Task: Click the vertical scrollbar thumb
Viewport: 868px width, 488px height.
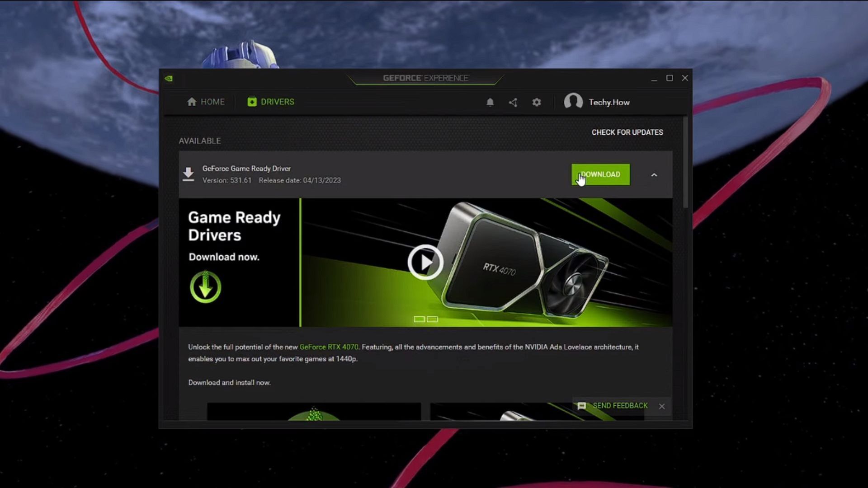Action: click(685, 163)
